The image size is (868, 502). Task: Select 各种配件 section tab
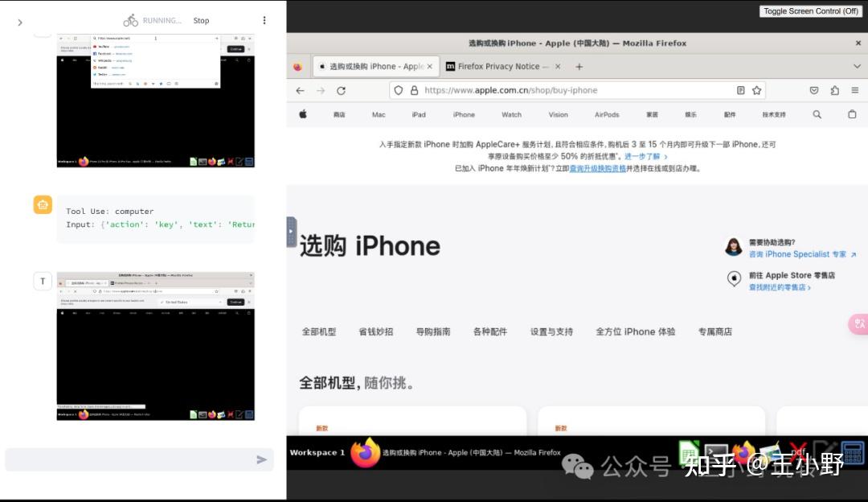[490, 331]
